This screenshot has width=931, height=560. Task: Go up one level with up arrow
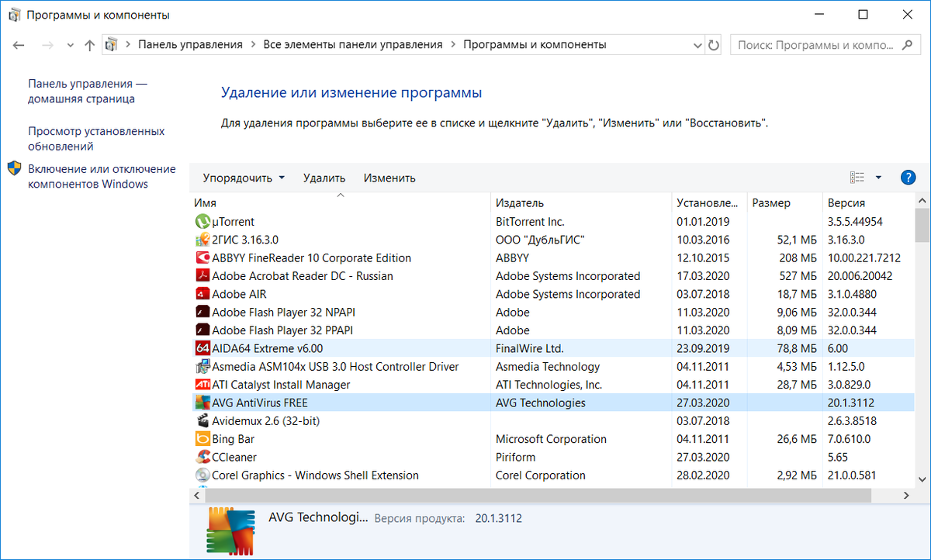(89, 45)
